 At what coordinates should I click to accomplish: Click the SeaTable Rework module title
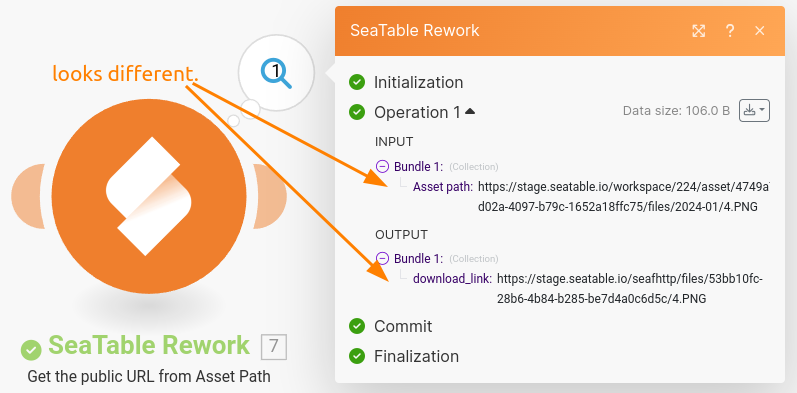click(x=149, y=346)
